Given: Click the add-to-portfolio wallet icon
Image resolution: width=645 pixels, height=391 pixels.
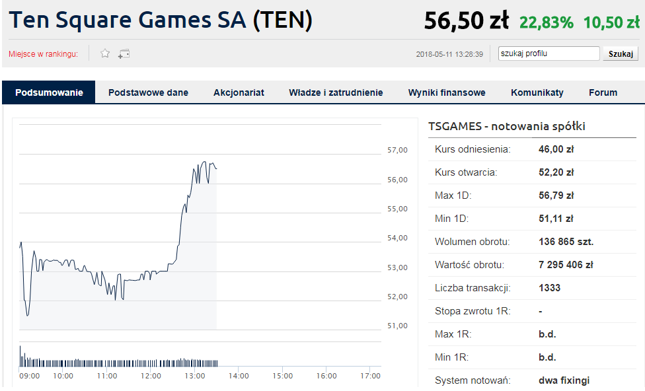Looking at the screenshot, I should pyautogui.click(x=124, y=54).
